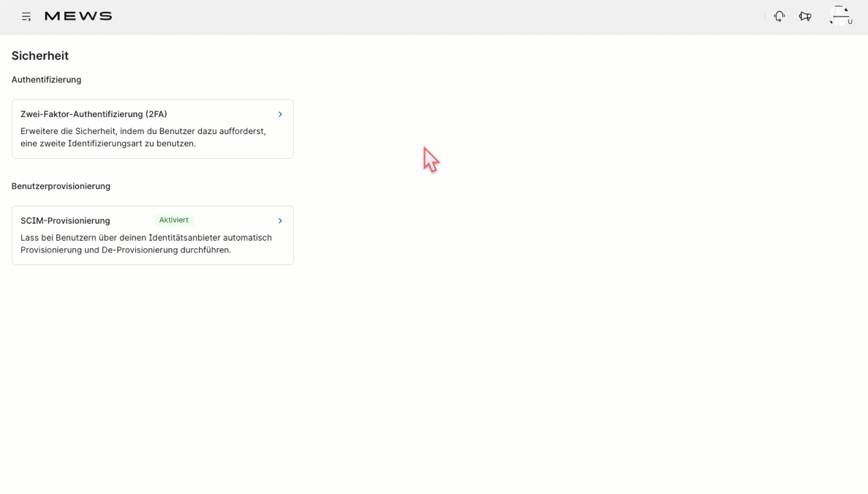Open the megaphone announcements icon
Screen dimensions: 868x494
tap(805, 16)
